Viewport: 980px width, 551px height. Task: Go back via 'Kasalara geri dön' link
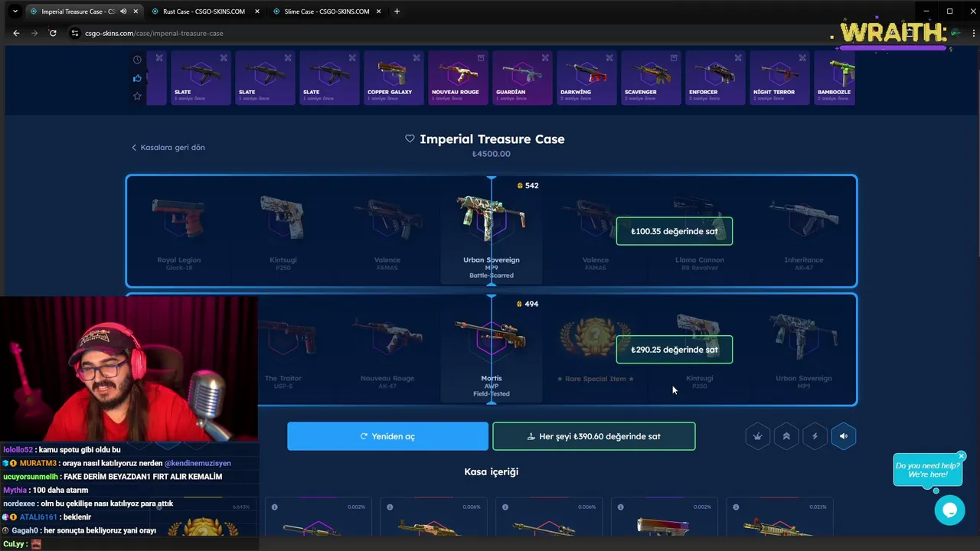(x=168, y=147)
